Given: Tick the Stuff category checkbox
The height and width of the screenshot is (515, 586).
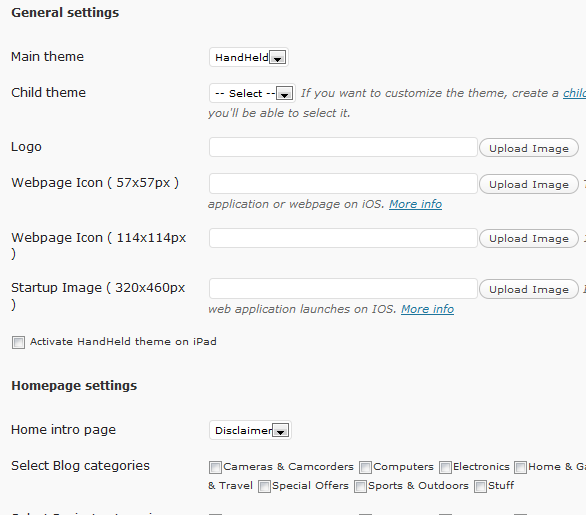Looking at the screenshot, I should coord(480,487).
